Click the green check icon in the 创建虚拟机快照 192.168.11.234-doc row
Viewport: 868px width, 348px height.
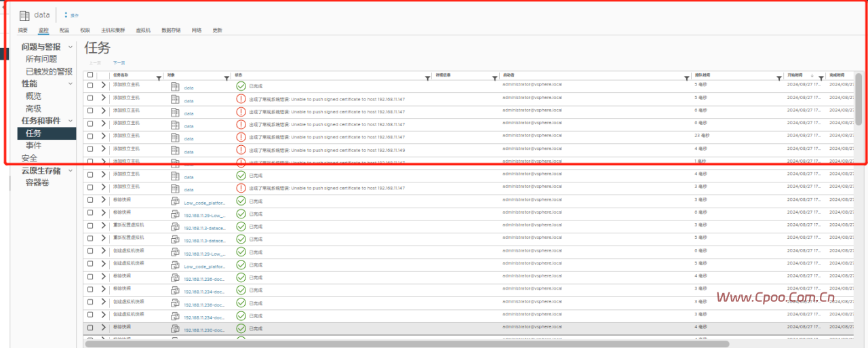tap(241, 315)
